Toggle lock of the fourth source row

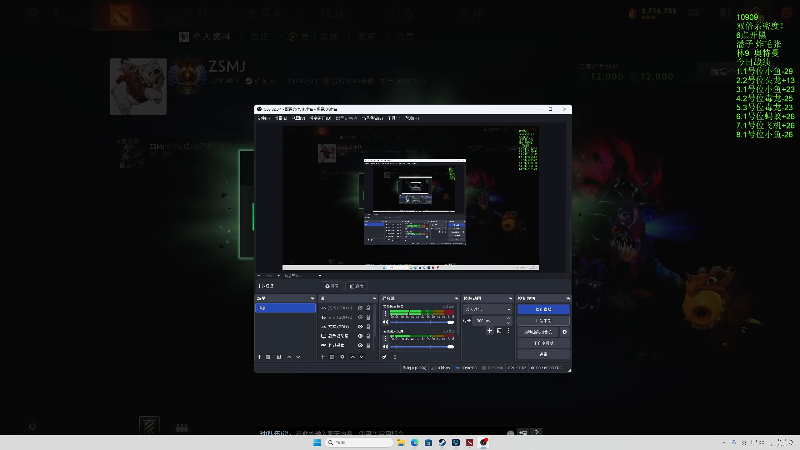coord(368,336)
